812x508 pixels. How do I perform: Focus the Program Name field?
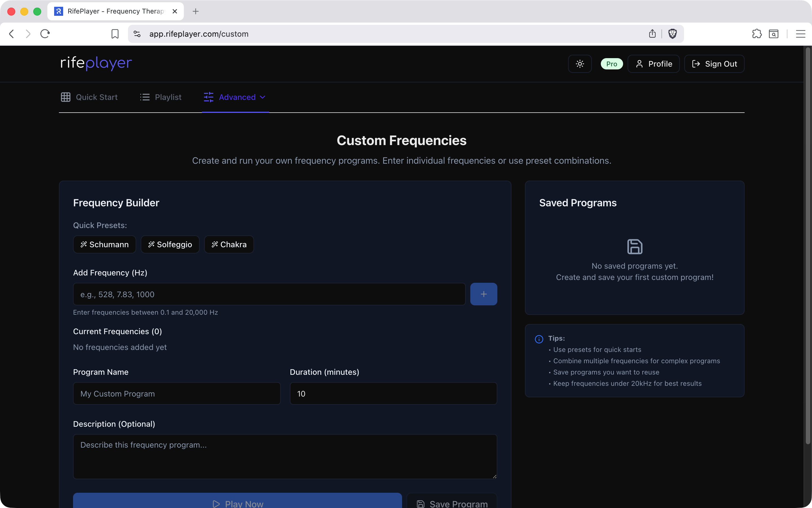[177, 393]
